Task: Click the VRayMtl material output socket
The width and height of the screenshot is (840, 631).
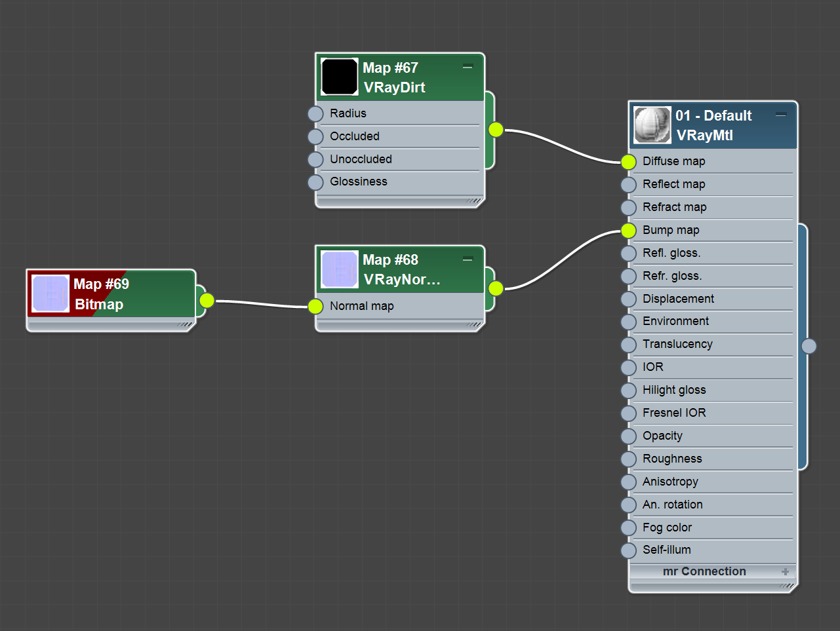Action: tap(809, 346)
